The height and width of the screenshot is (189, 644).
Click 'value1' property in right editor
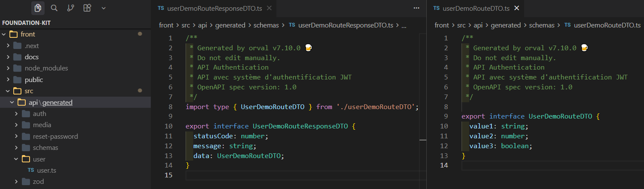(481, 126)
